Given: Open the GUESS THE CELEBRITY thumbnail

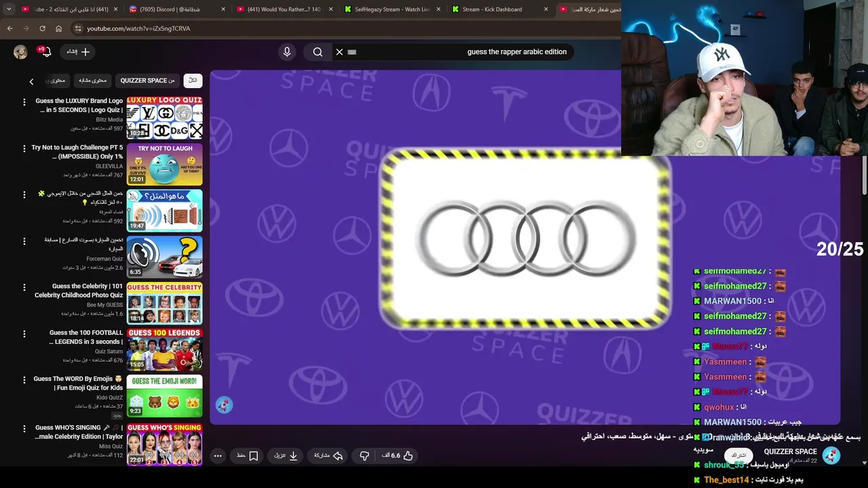Looking at the screenshot, I should click(x=164, y=303).
